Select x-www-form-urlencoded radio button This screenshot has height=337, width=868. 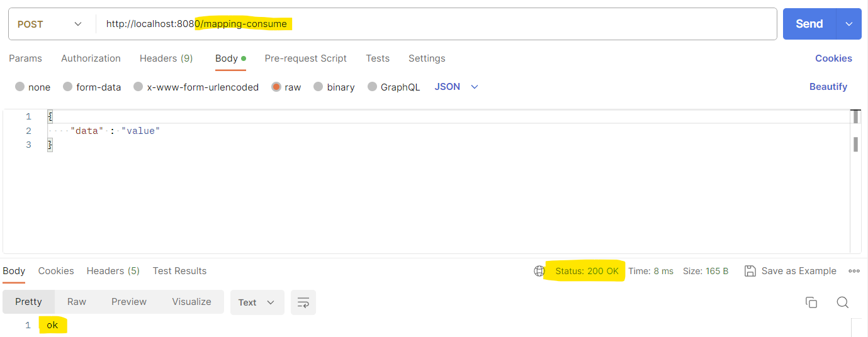point(138,87)
